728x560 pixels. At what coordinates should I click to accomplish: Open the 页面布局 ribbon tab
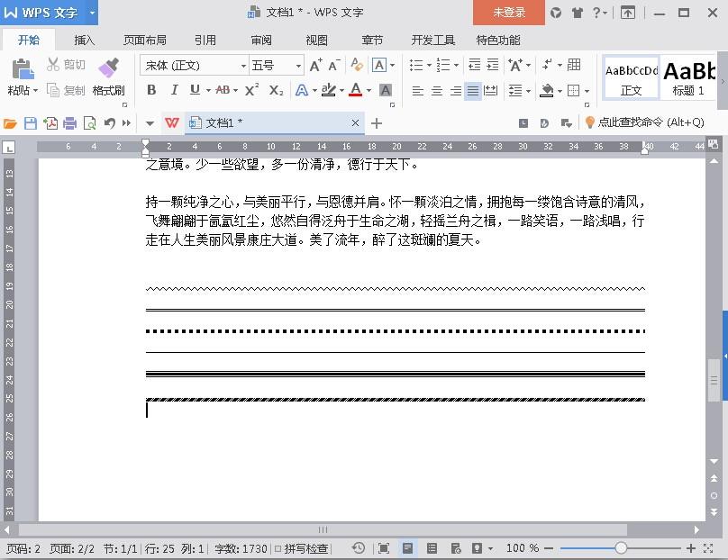click(x=144, y=41)
